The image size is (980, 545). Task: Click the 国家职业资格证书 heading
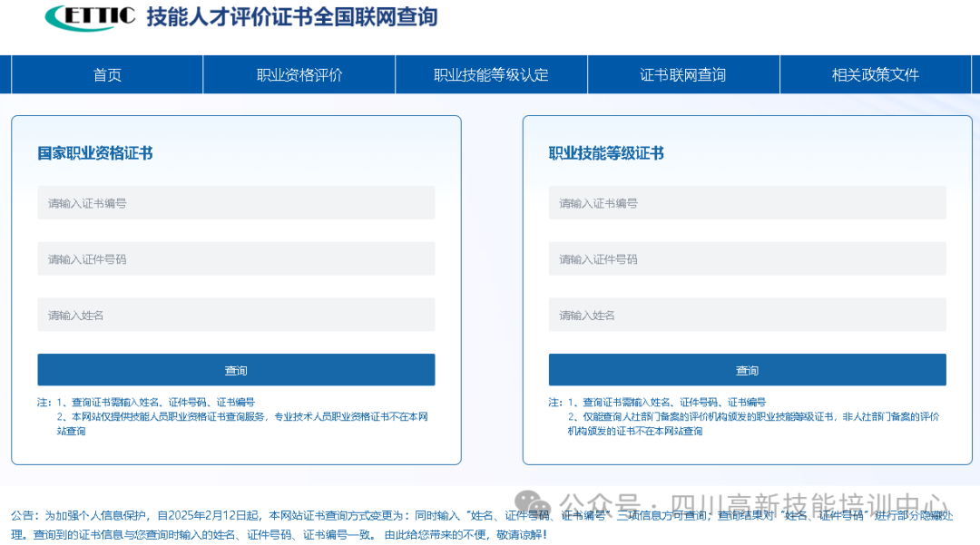[x=95, y=153]
